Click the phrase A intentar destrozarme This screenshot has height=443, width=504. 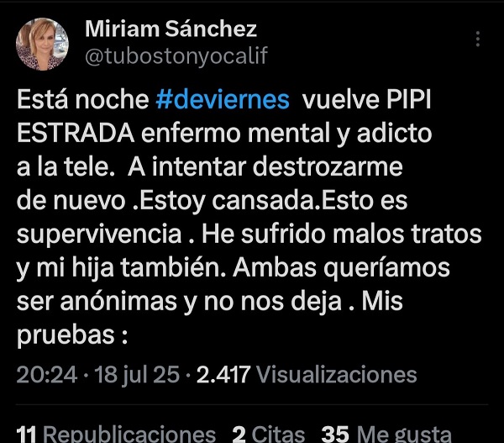[x=265, y=166]
